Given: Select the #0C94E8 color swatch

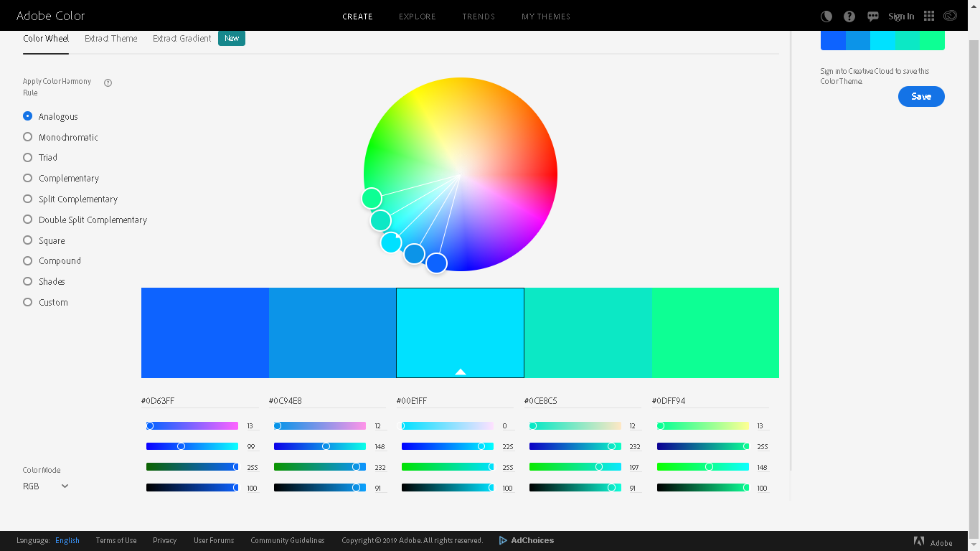Looking at the screenshot, I should 333,333.
